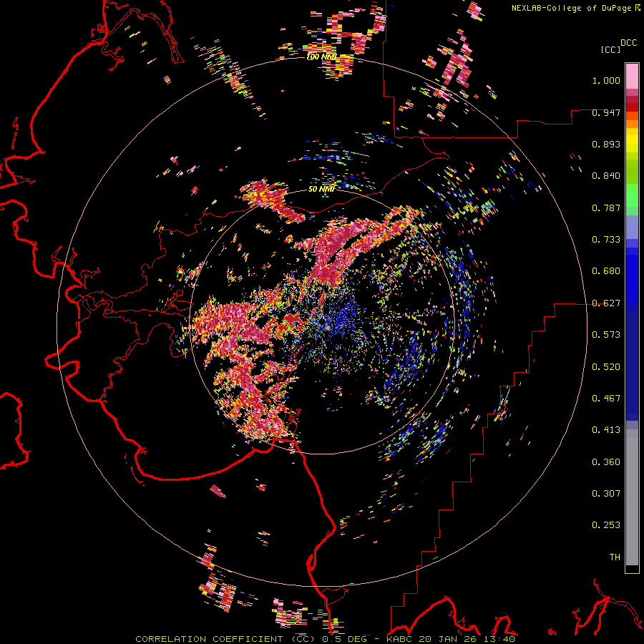Click the 0.253 scale label
Image resolution: width=644 pixels, height=644 pixels.
tap(606, 525)
